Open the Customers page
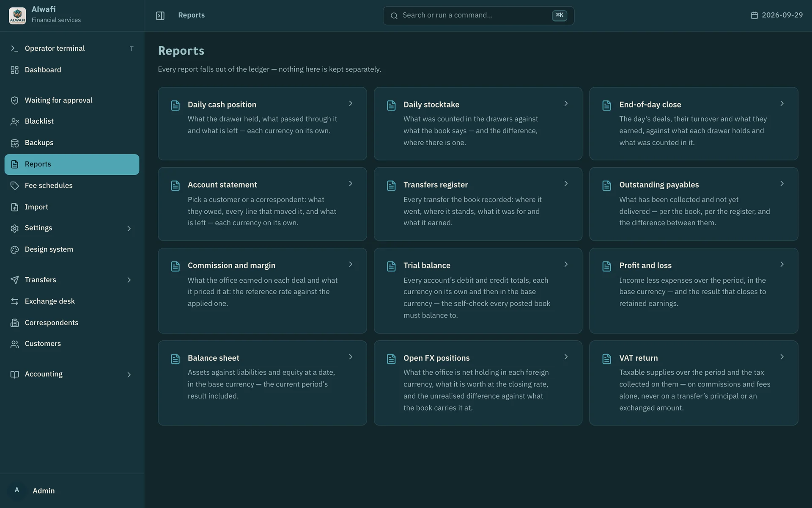 (72, 344)
